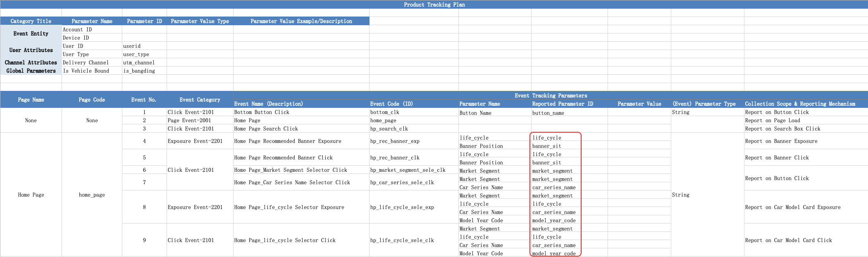This screenshot has height=257, width=868.
Task: Select the 'Parameter Value Type' header cell
Action: click(200, 21)
